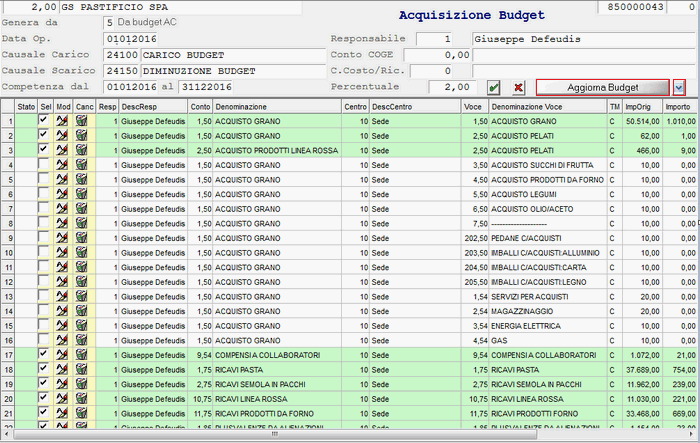The height and width of the screenshot is (443, 700).
Task: Click Mod edit icon in row 16
Action: [62, 340]
